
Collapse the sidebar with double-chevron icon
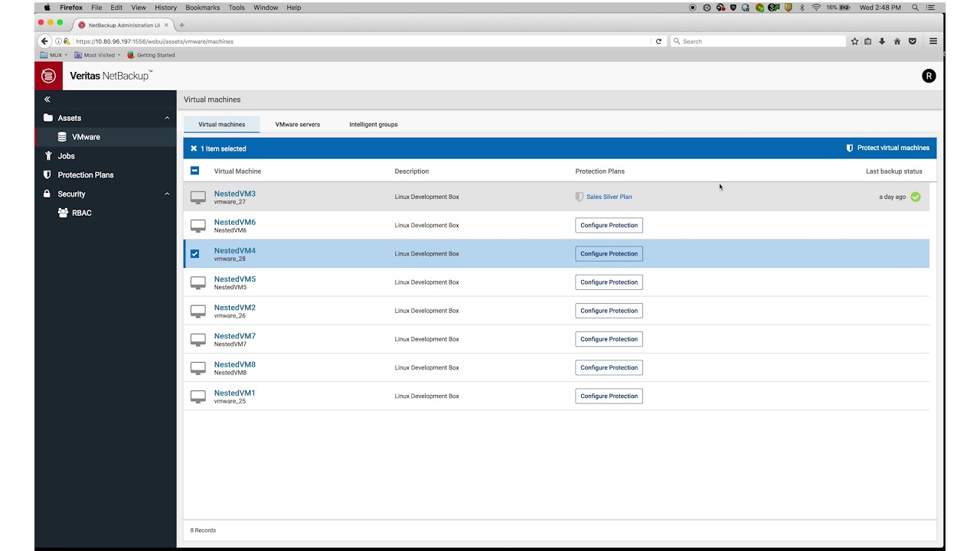(x=47, y=99)
